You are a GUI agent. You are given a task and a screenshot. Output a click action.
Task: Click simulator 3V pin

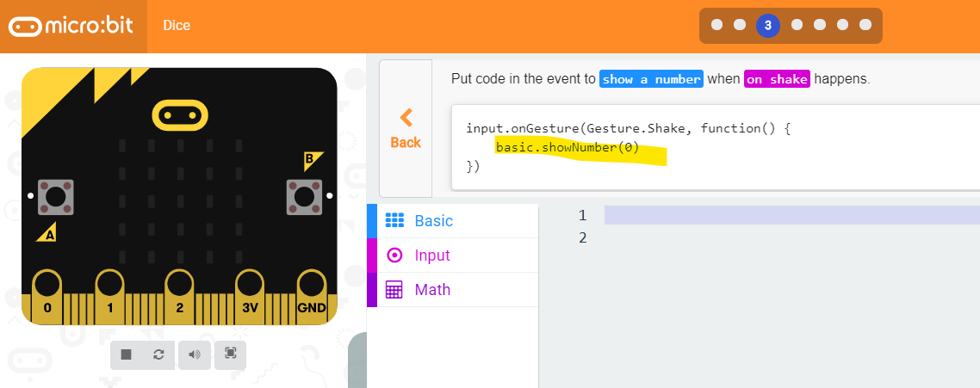click(250, 297)
